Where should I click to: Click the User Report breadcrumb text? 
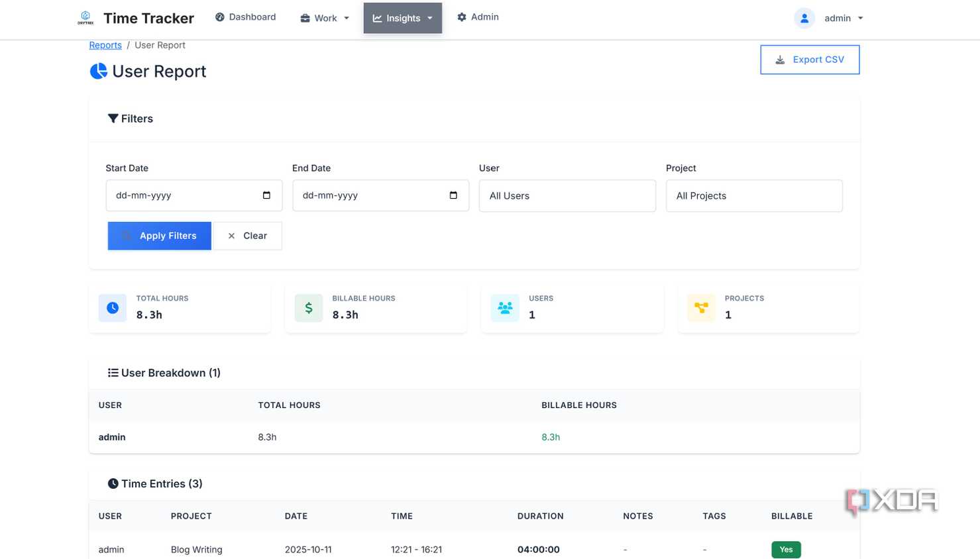(x=160, y=45)
